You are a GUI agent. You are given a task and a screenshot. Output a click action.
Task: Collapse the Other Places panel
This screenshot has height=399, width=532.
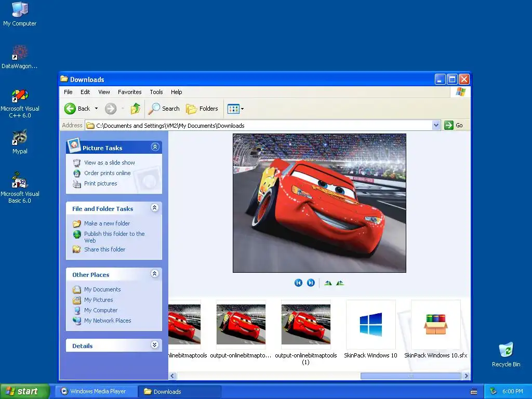pyautogui.click(x=155, y=273)
